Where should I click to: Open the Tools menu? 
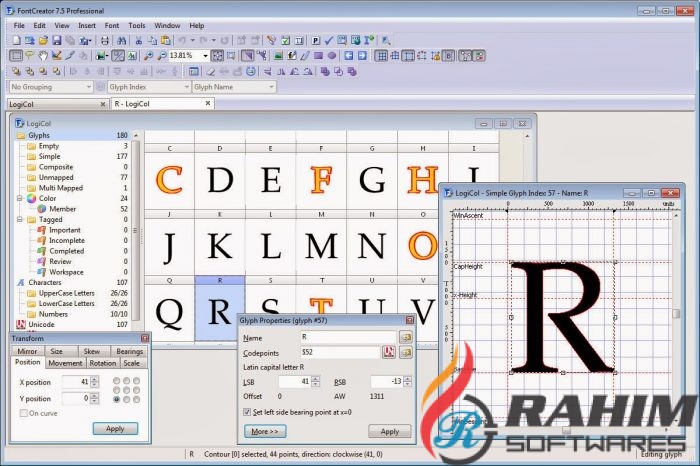tap(137, 25)
